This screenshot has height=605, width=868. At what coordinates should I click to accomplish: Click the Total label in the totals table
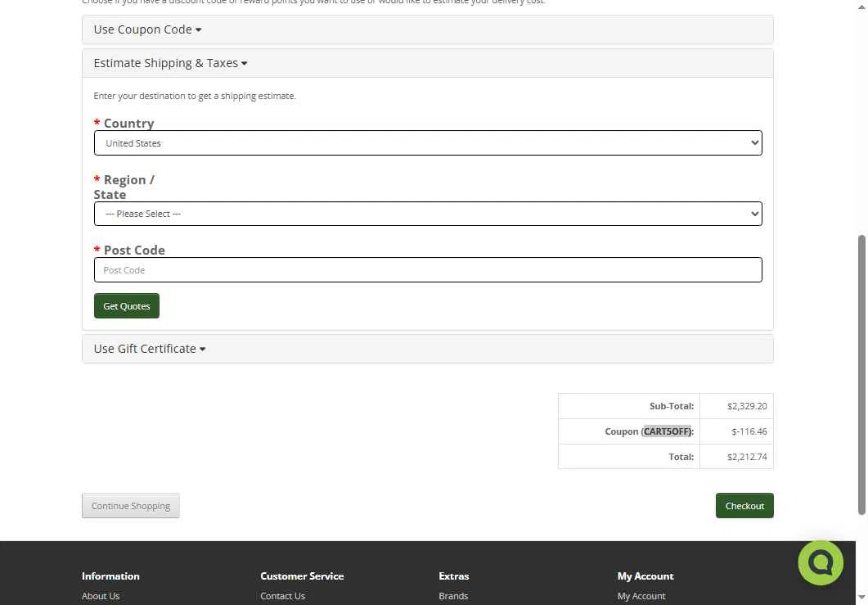click(x=681, y=457)
